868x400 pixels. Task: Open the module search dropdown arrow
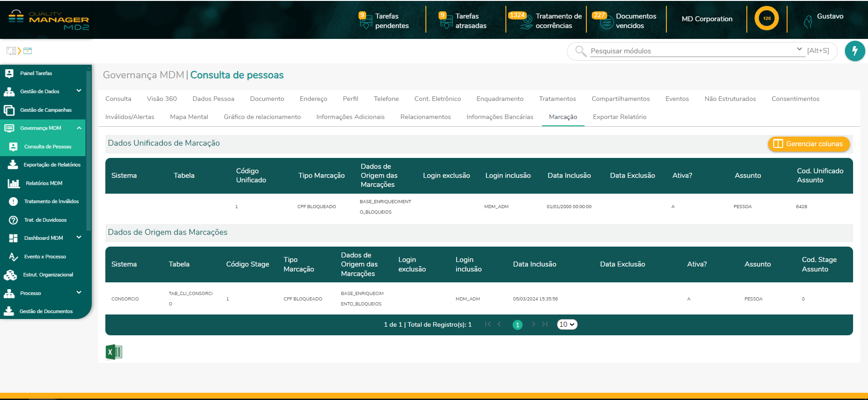click(x=799, y=49)
